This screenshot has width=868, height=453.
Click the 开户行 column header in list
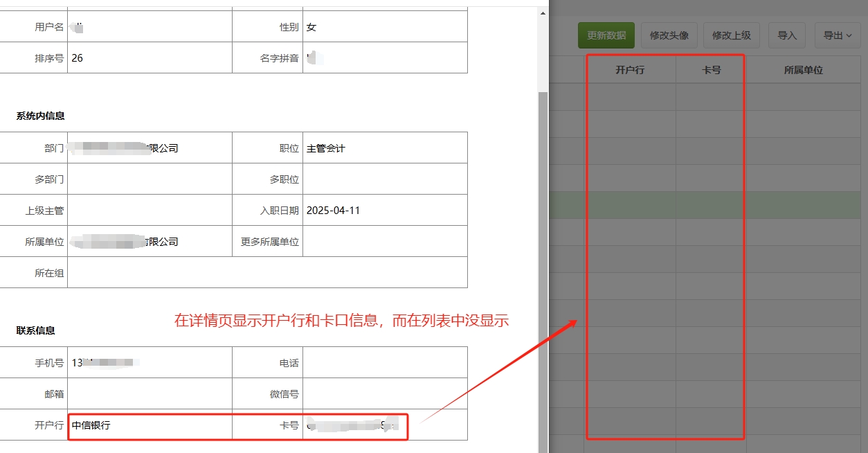click(x=630, y=70)
